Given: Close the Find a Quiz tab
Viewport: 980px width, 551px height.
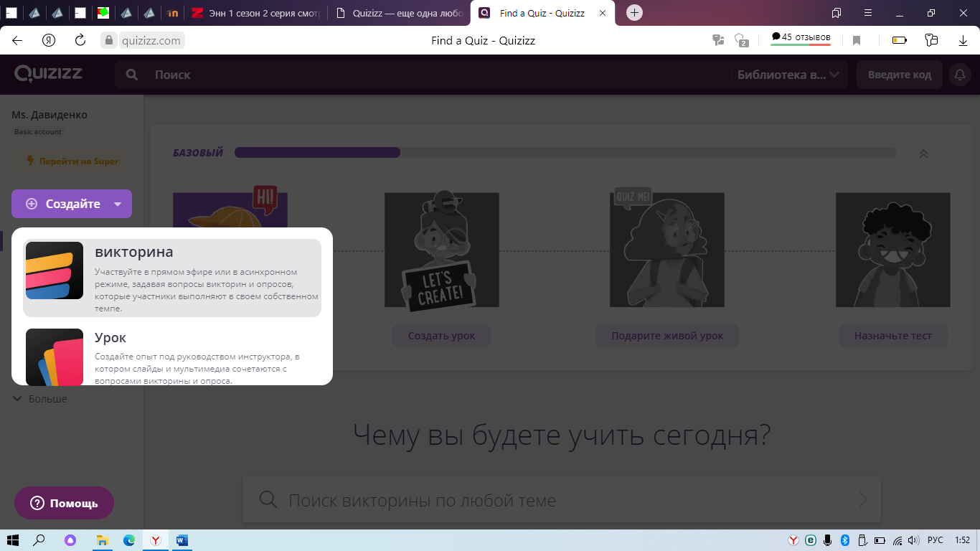Looking at the screenshot, I should pos(602,13).
